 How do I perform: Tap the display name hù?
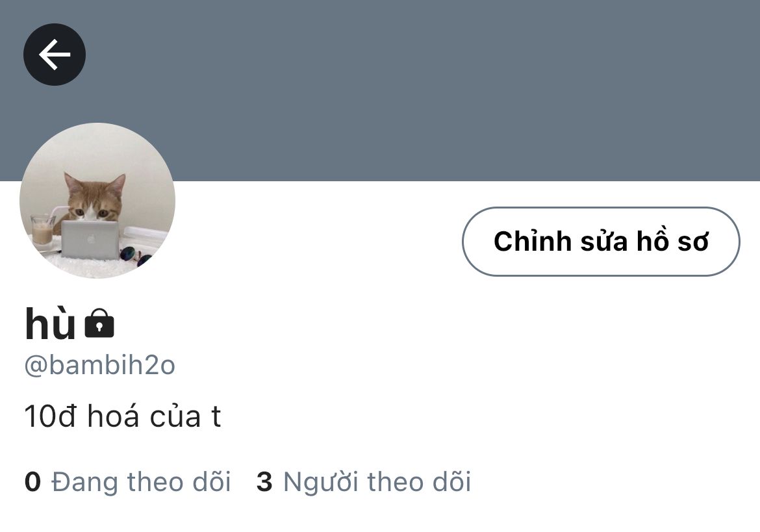(50, 323)
